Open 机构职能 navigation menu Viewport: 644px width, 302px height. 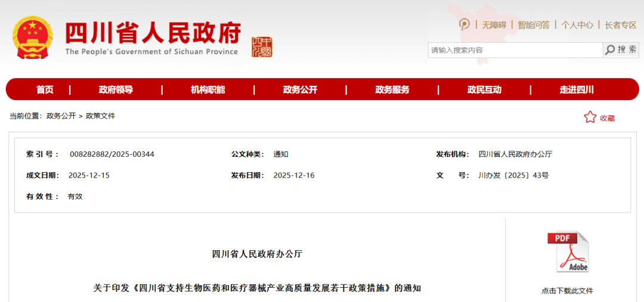point(208,90)
